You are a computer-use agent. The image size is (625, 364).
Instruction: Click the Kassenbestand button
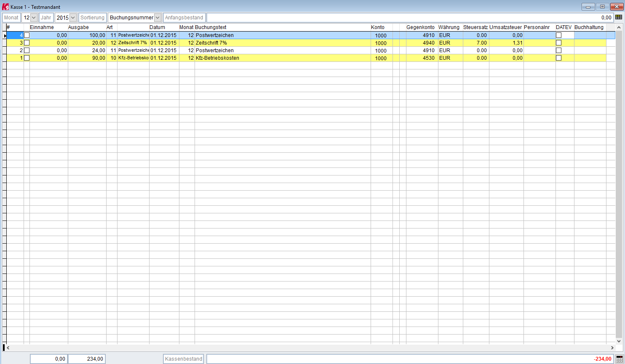tap(184, 359)
